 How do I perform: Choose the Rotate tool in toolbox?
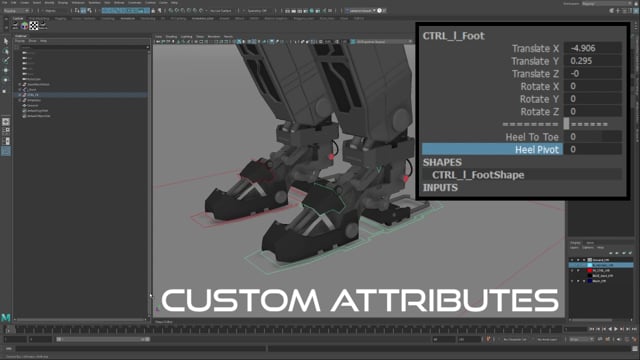click(x=6, y=80)
